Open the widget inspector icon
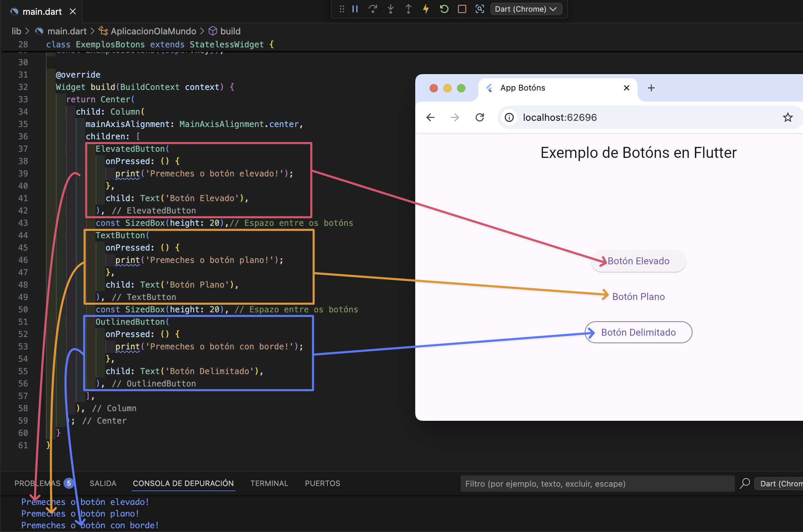Viewport: 803px width, 532px height. [480, 9]
